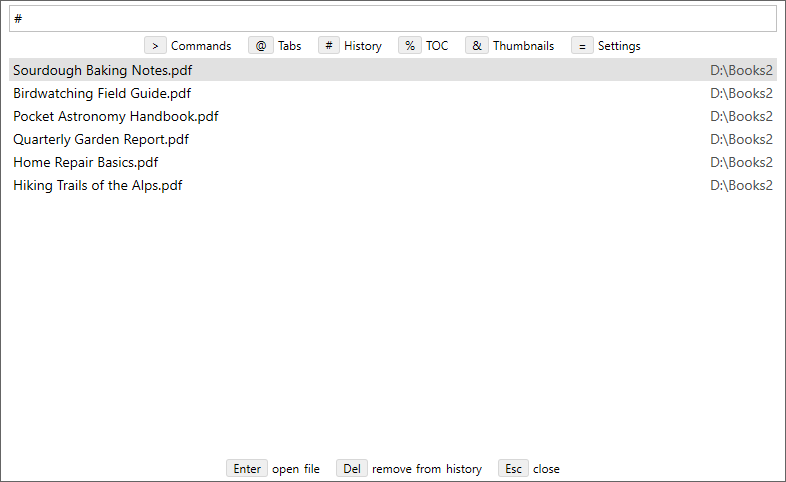786x482 pixels.
Task: Select Birdwatching Field Guide.pdf
Action: point(393,93)
